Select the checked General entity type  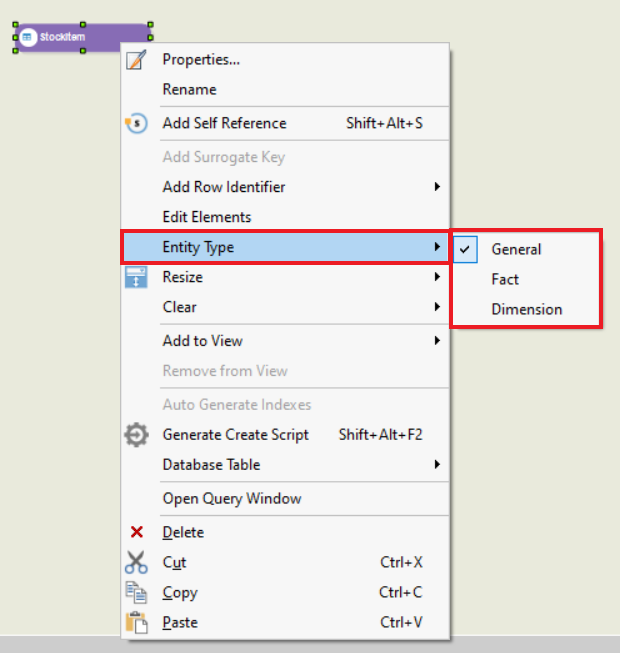(x=516, y=249)
